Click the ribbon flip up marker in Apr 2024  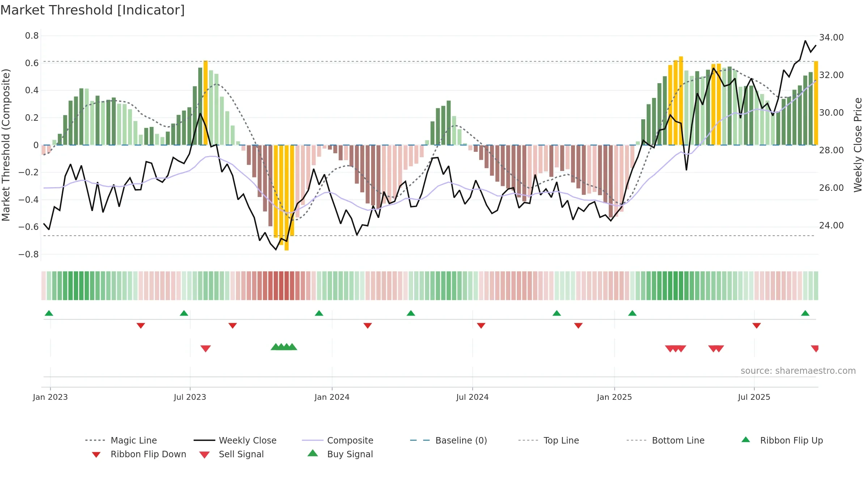coord(410,313)
